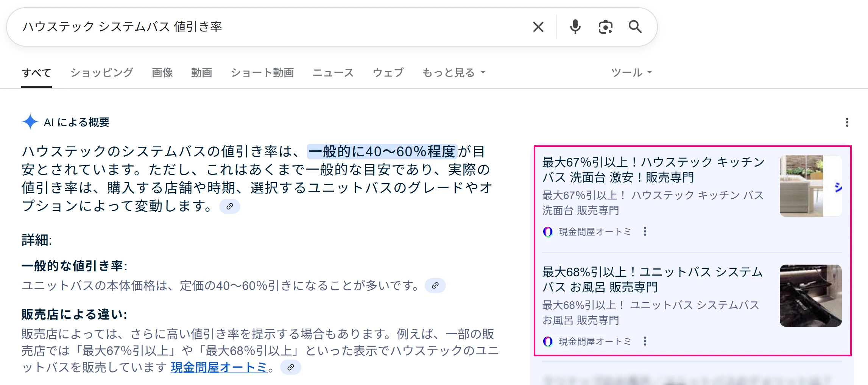The width and height of the screenshot is (868, 385).
Task: Click 現金問屋オートミ source name under 68% card
Action: [595, 341]
